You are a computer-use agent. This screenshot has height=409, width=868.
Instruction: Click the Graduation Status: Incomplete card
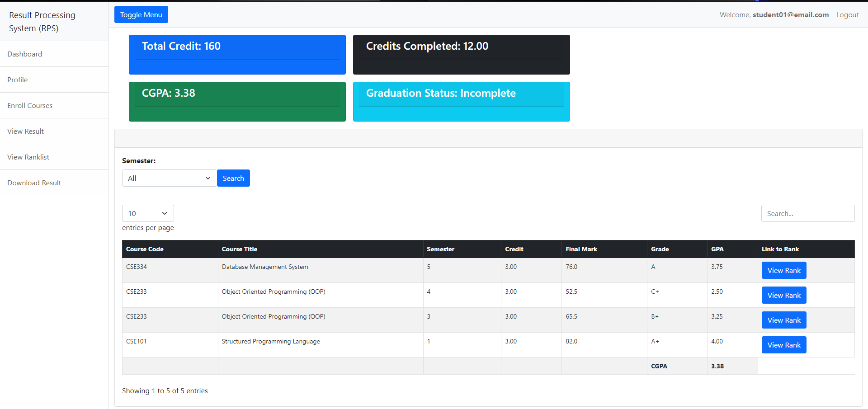pos(461,102)
